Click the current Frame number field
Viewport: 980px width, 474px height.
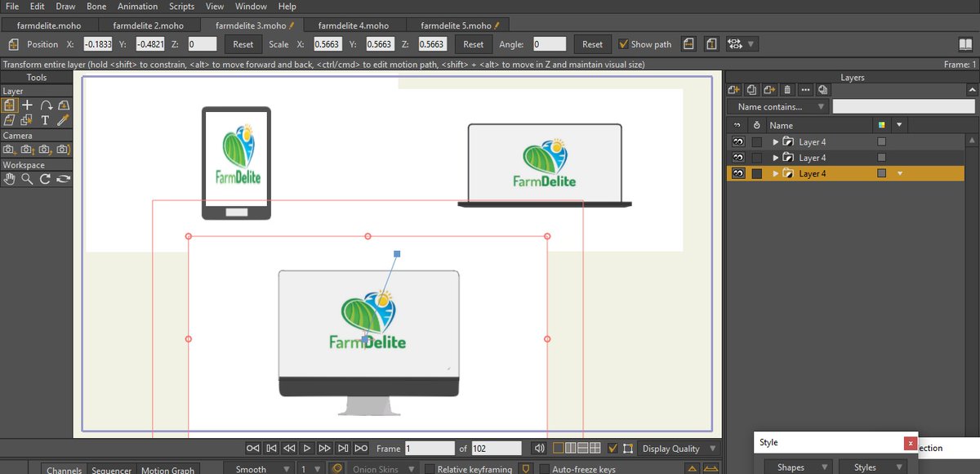click(x=430, y=448)
